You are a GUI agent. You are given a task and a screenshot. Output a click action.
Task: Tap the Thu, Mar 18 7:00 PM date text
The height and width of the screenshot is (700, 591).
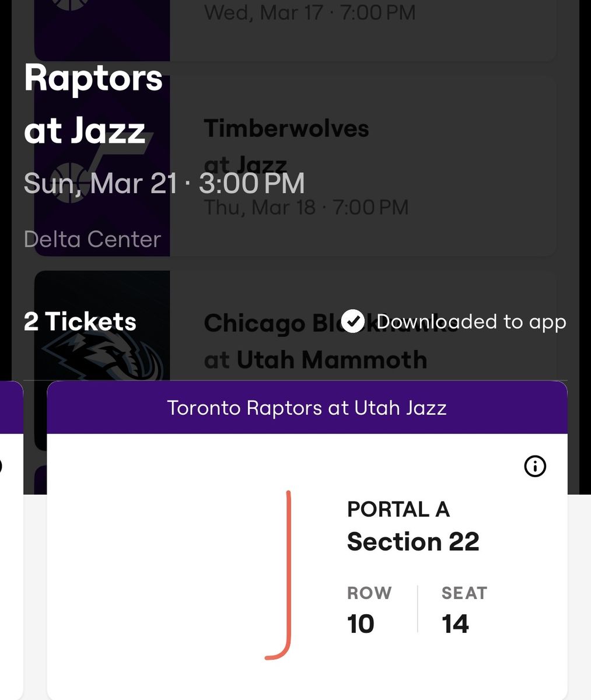tap(306, 207)
